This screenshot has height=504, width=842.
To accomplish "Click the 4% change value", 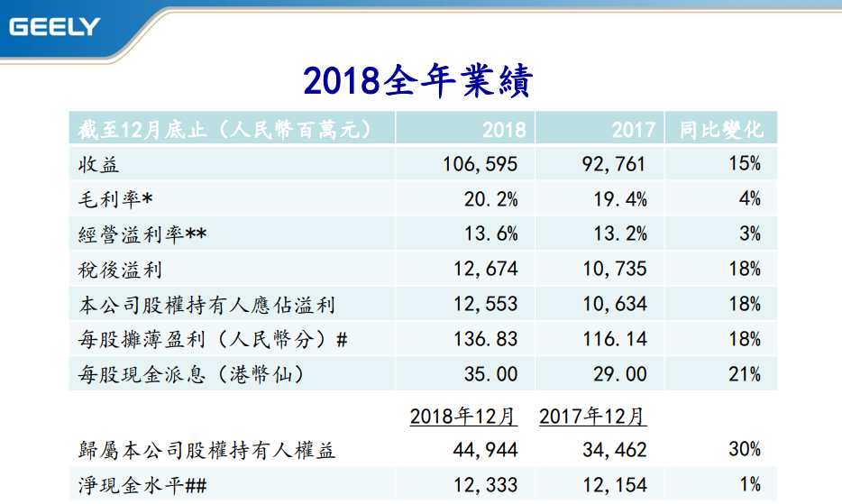I will [x=750, y=199].
